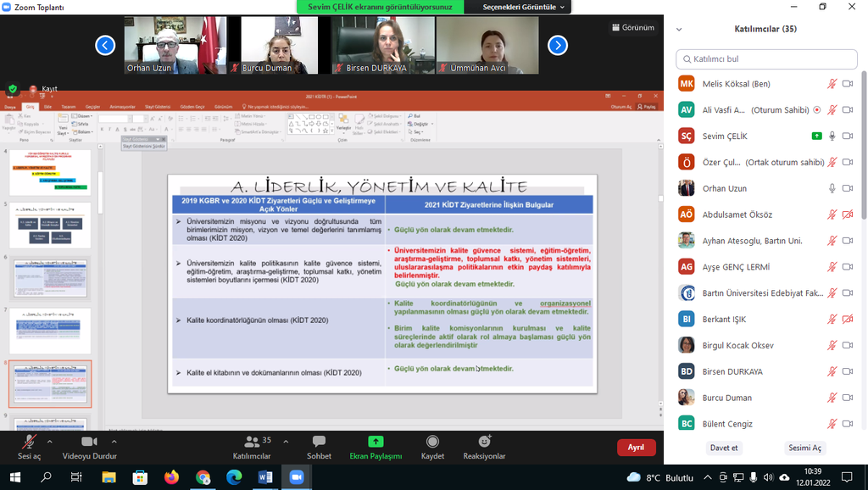
Task: Show next video gallery page arrow
Action: [557, 45]
